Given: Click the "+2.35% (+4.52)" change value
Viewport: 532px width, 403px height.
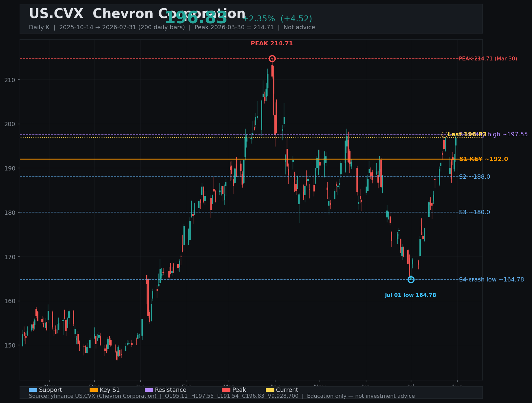Looking at the screenshot, I should point(277,19).
